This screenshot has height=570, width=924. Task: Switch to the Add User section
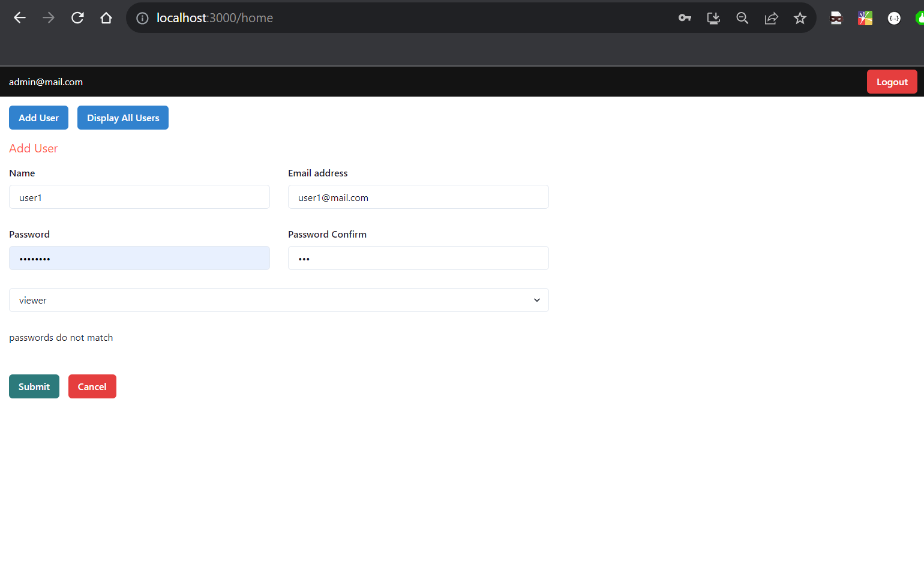[38, 118]
